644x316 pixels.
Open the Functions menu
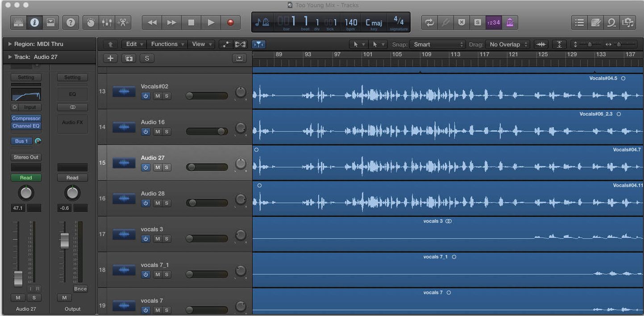167,44
